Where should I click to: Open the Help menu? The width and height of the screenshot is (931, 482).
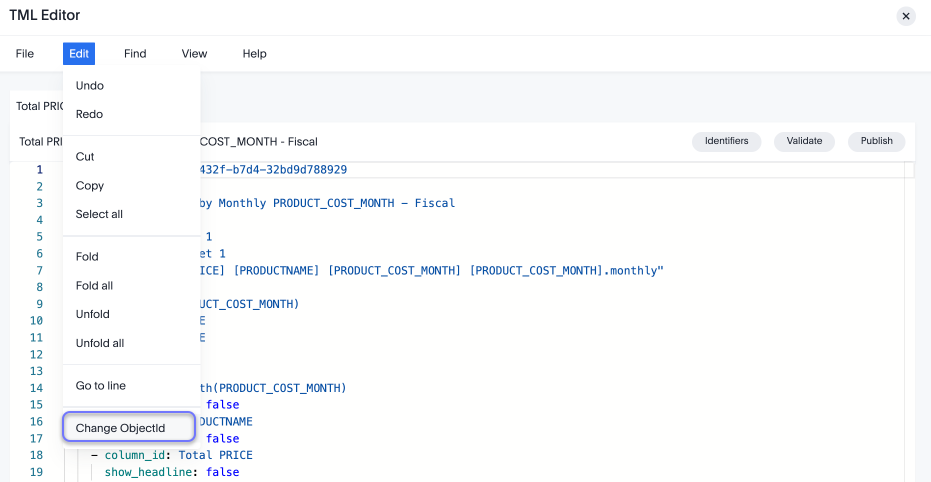(x=254, y=54)
